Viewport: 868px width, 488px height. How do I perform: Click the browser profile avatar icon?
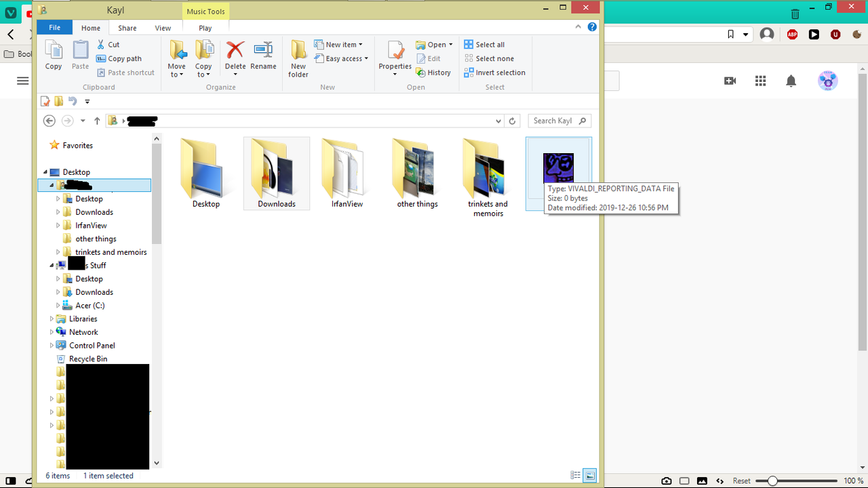pos(767,34)
